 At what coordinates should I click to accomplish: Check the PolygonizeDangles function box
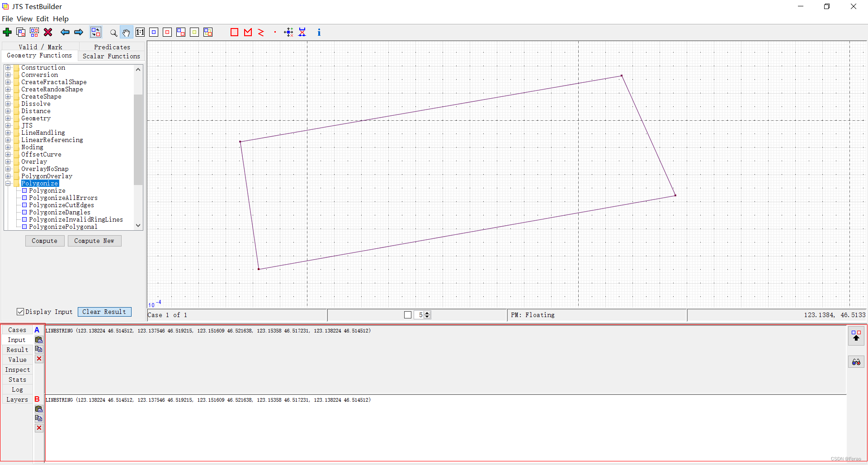click(x=25, y=212)
